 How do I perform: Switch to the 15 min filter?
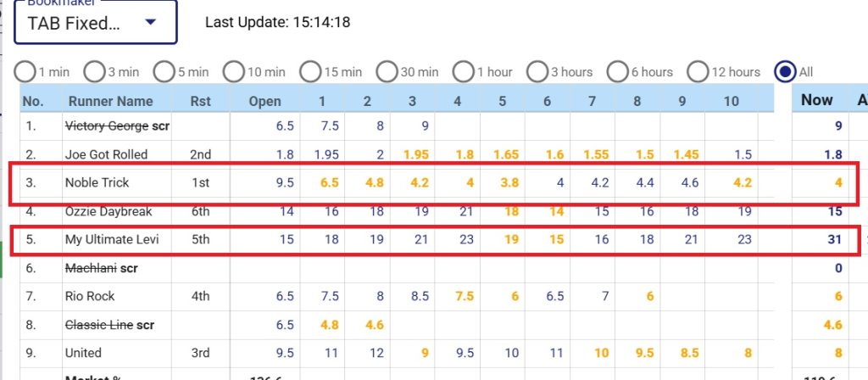310,72
